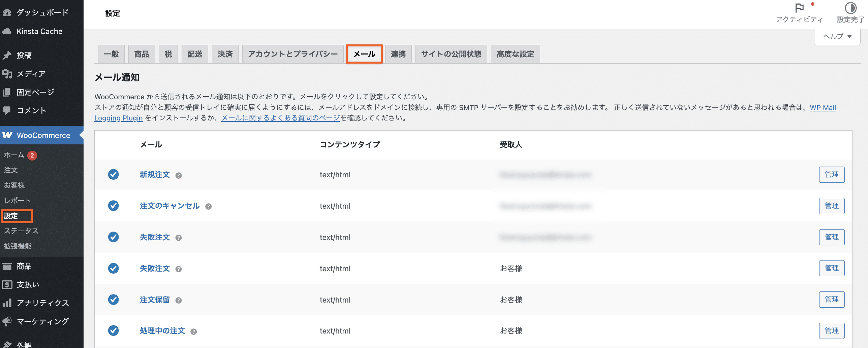Open the WP Mail Logging Plugin link
868x348 pixels.
[x=823, y=107]
